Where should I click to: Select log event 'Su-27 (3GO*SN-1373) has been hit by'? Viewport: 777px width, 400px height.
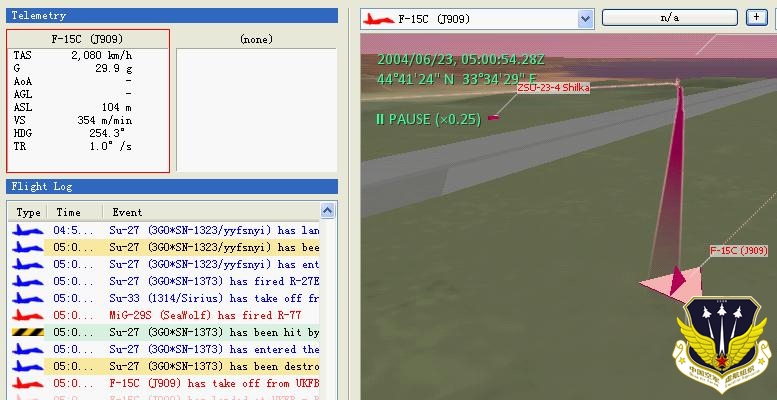(x=214, y=333)
